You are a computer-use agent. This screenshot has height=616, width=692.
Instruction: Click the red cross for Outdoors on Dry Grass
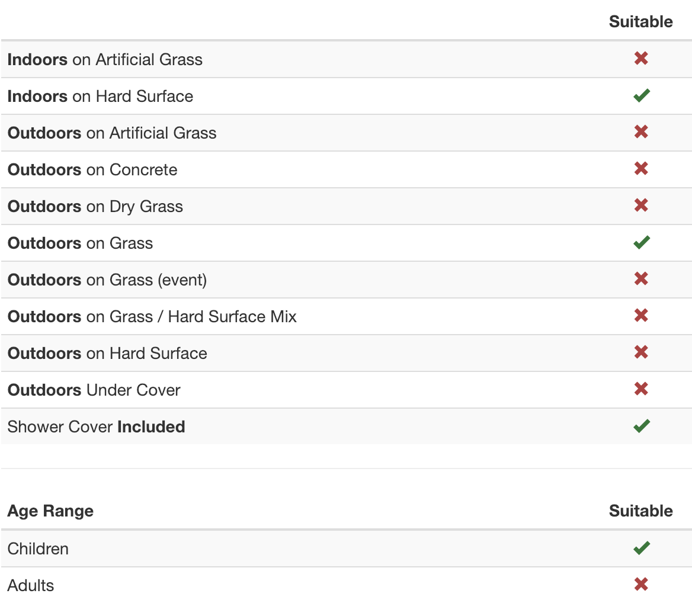(641, 205)
